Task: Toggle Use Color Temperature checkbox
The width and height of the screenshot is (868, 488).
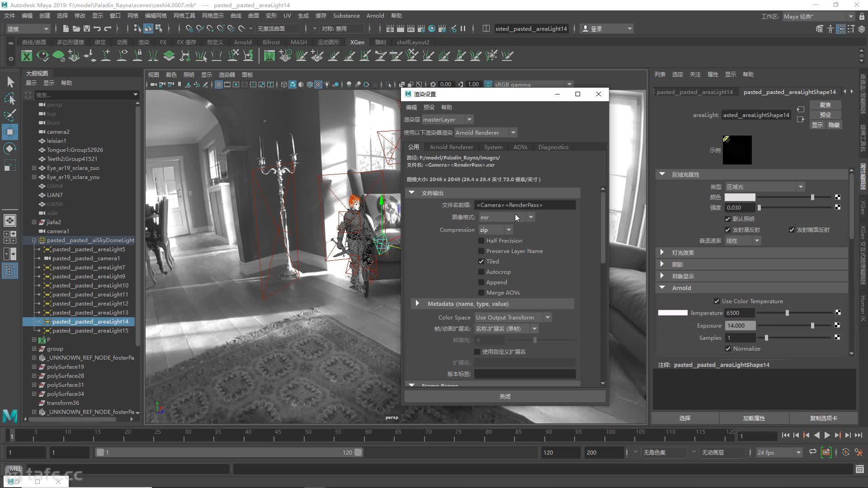Action: coord(717,301)
